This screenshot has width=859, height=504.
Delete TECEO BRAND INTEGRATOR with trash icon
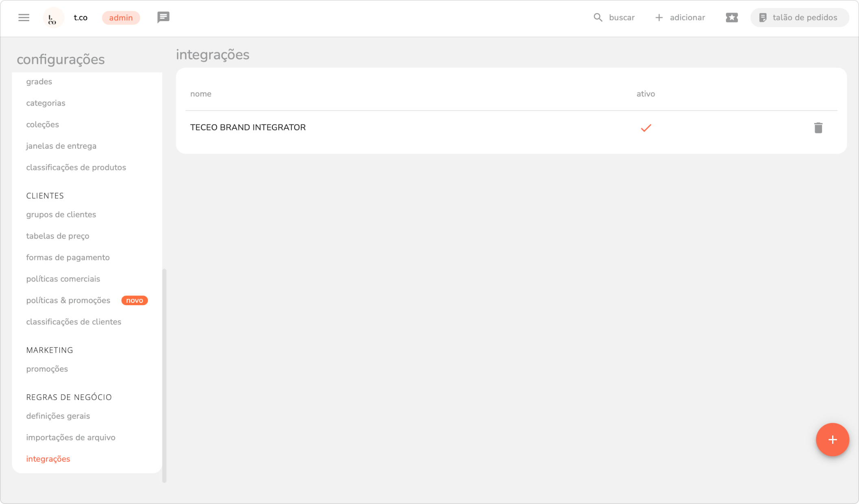point(818,128)
